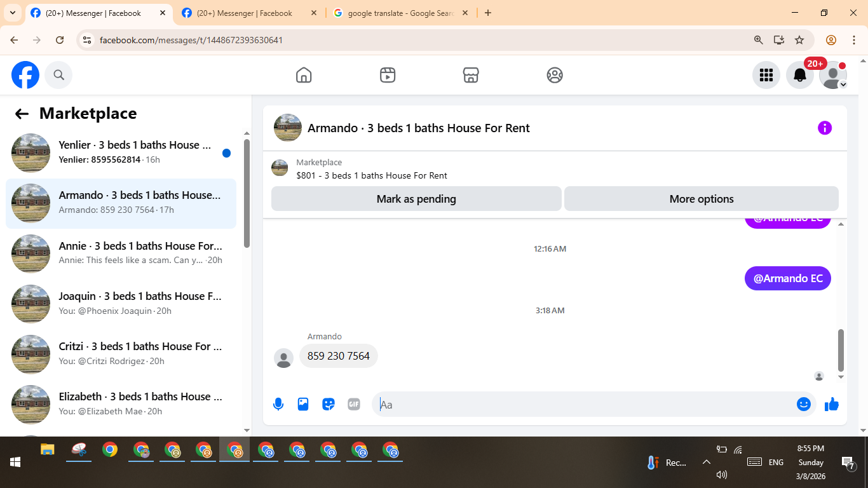This screenshot has width=868, height=488.
Task: Open Chrome profile icon
Action: click(x=831, y=40)
